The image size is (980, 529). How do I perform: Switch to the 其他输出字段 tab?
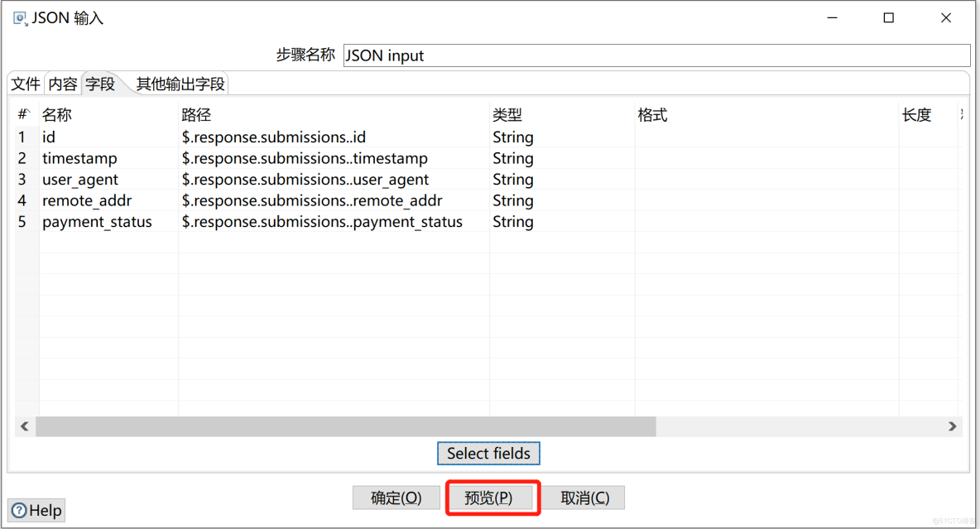tap(180, 84)
